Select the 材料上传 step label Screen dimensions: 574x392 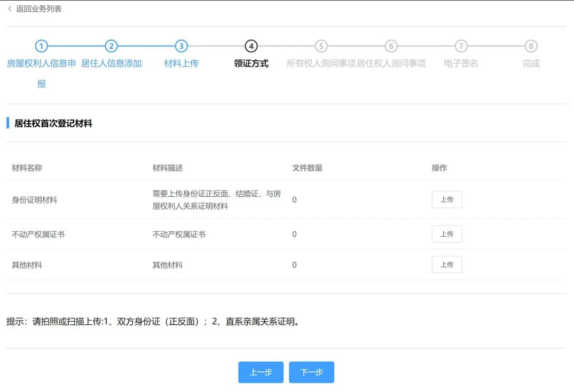coord(182,63)
